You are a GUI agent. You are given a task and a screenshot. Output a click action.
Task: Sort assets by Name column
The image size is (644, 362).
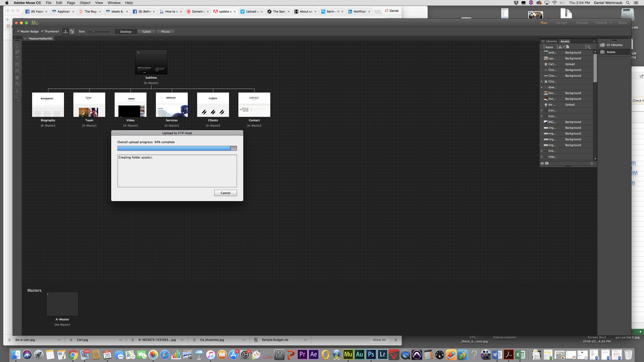(549, 47)
